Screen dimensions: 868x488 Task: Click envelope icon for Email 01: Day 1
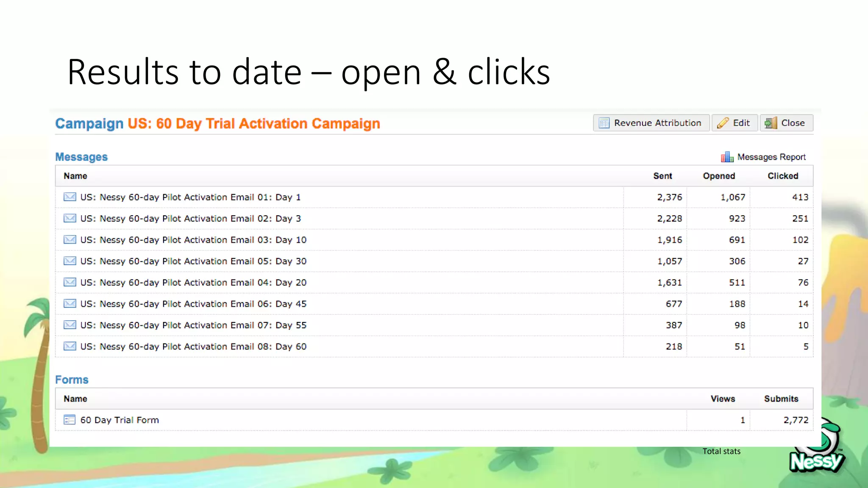tap(70, 197)
